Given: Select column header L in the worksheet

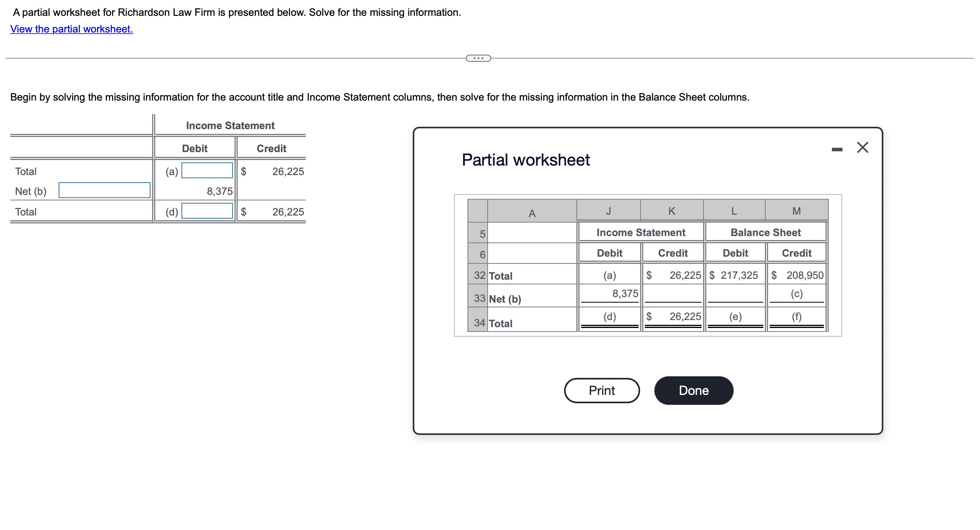Looking at the screenshot, I should coord(734,211).
